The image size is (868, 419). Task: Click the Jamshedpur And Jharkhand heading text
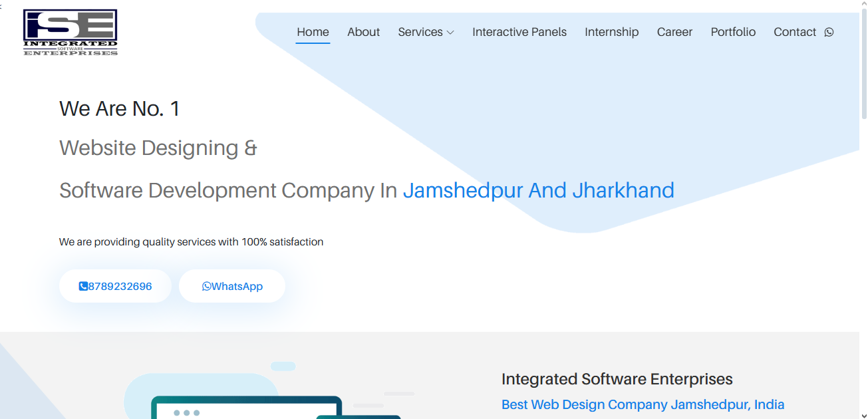tap(539, 190)
